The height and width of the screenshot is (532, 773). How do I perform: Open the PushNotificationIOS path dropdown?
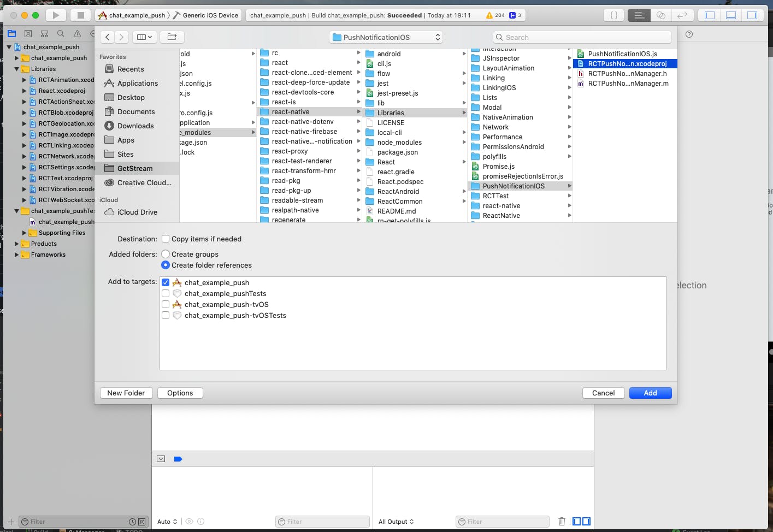386,37
